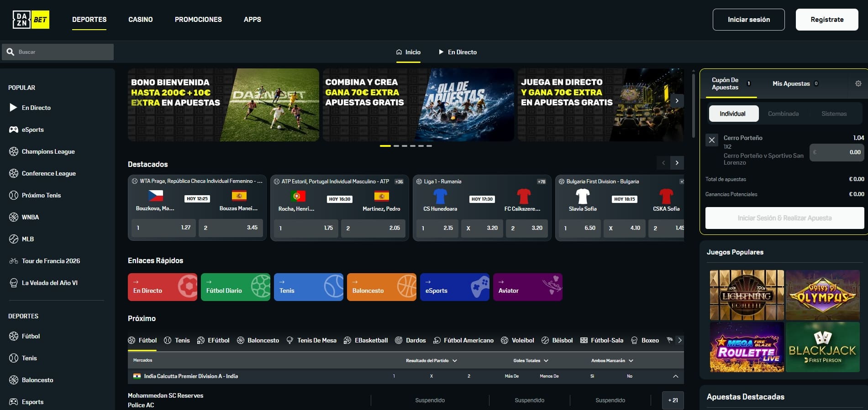
Task: Expand +21 markets for Mohammedan SC Reserves
Action: click(x=673, y=400)
